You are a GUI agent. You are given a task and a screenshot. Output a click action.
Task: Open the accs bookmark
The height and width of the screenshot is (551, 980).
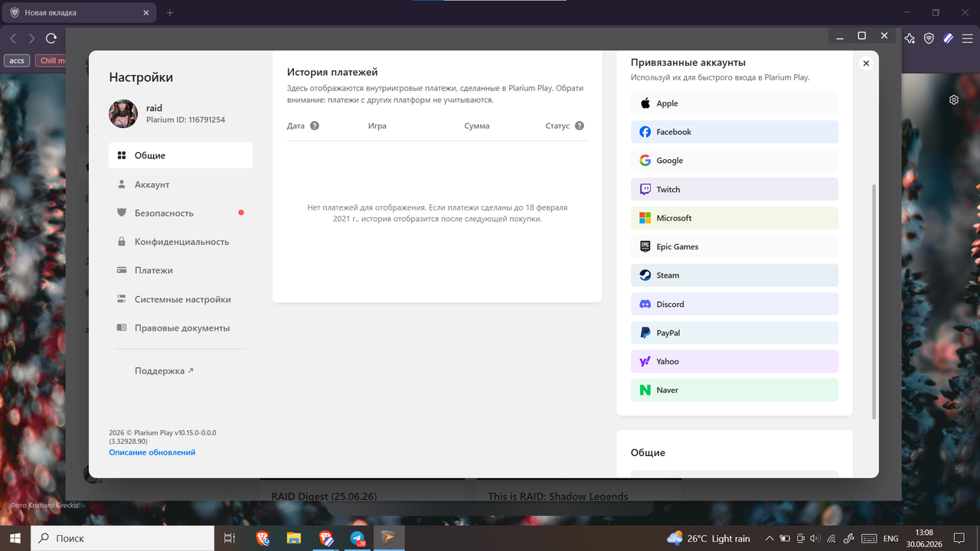coord(17,60)
